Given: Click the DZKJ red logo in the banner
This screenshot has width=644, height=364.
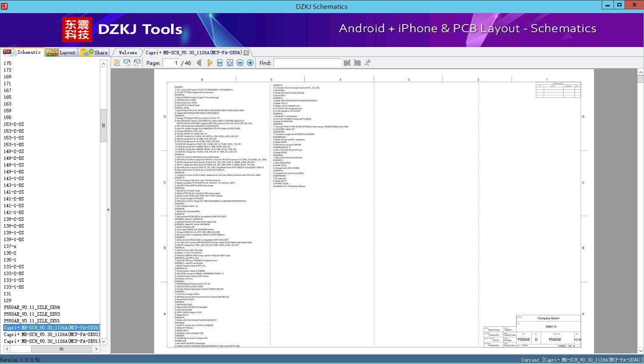Looking at the screenshot, I should coord(77,29).
